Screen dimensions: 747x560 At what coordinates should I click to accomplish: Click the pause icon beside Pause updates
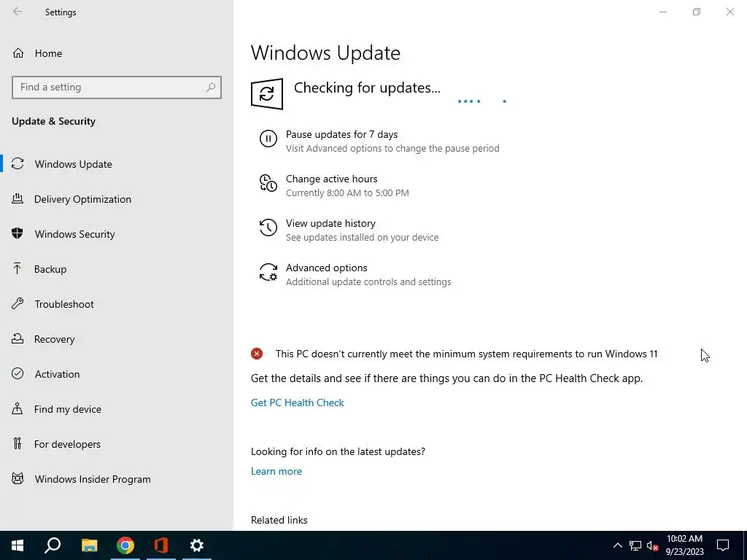click(x=268, y=139)
